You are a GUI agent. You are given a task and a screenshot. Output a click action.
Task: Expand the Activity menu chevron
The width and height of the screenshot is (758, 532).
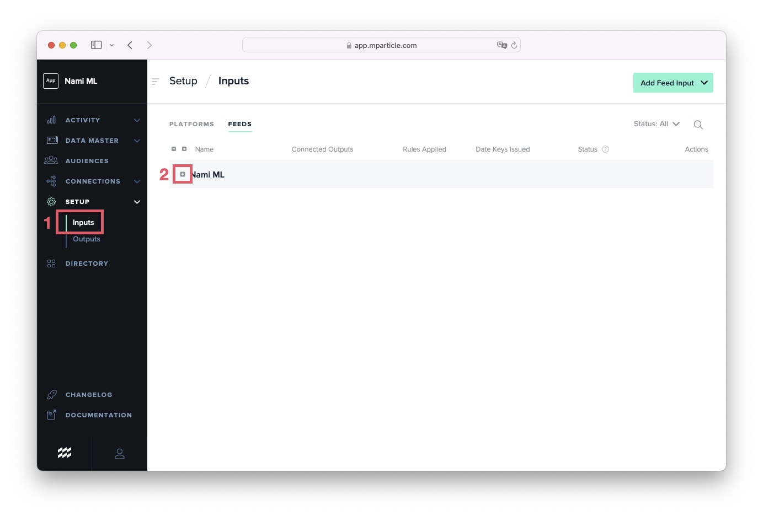coord(137,120)
